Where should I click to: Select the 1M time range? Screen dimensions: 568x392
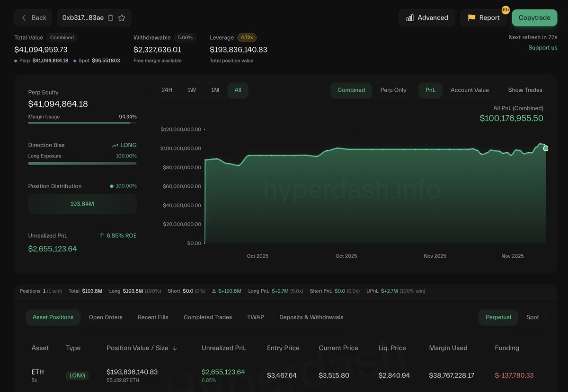215,90
